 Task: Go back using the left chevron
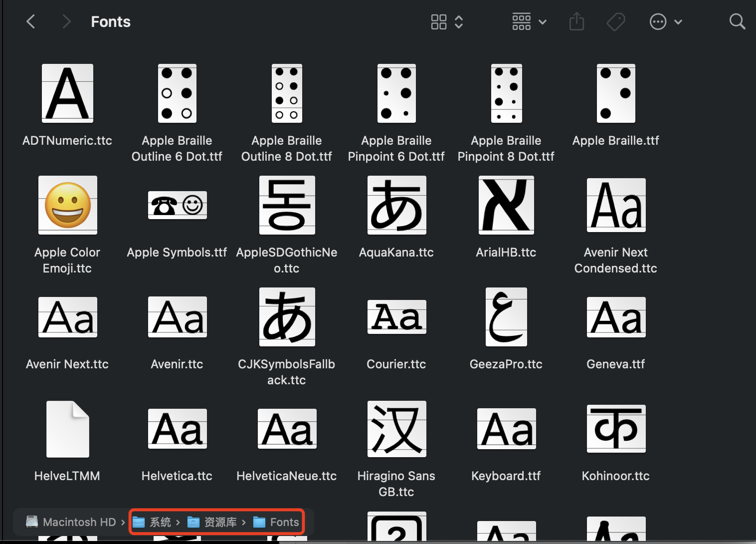31,21
